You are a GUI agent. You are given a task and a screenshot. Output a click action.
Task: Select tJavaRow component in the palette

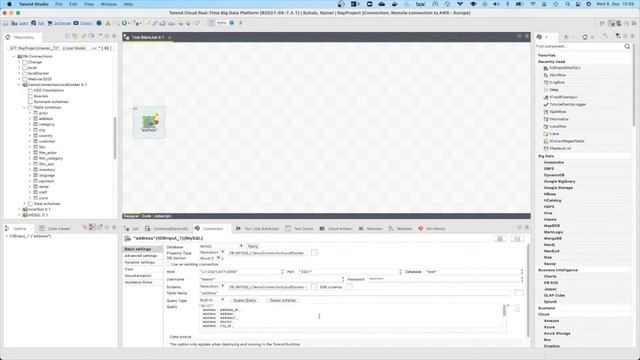(558, 127)
